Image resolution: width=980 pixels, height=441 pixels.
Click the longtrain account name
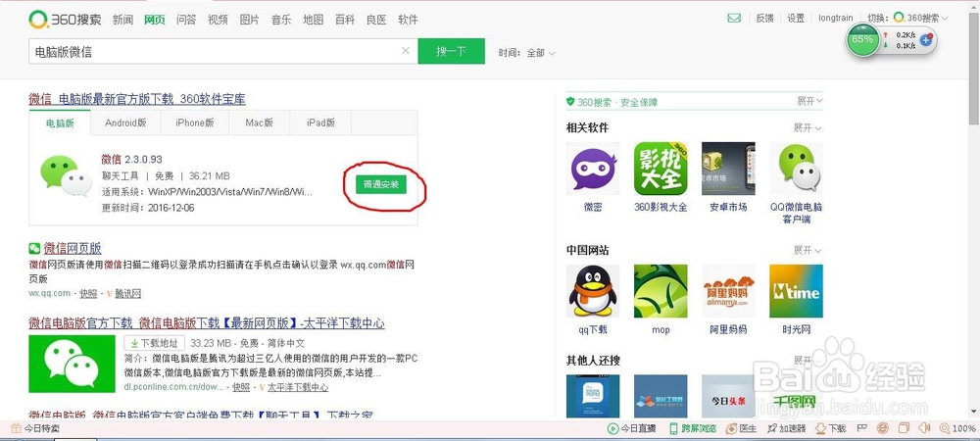coord(836,18)
